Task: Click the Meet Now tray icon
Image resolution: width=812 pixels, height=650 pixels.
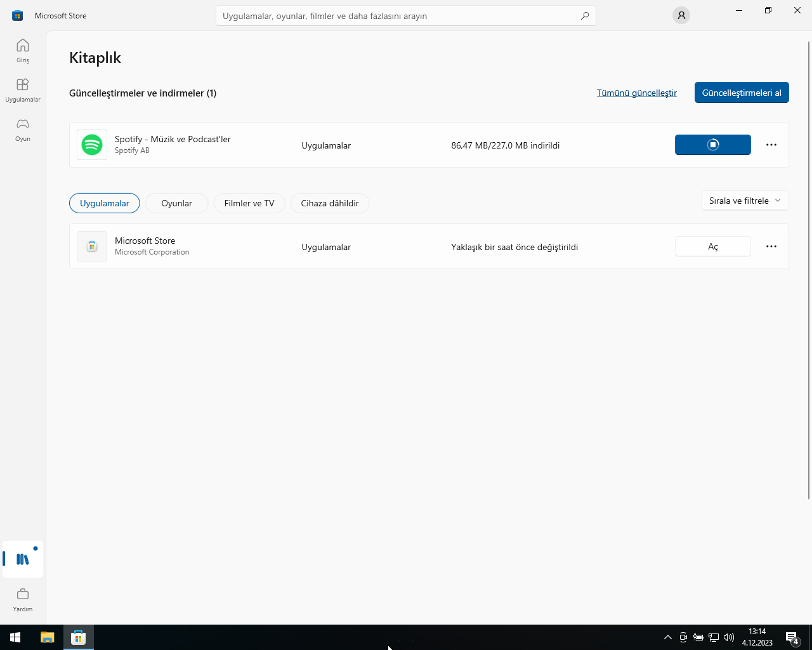Action: [683, 637]
